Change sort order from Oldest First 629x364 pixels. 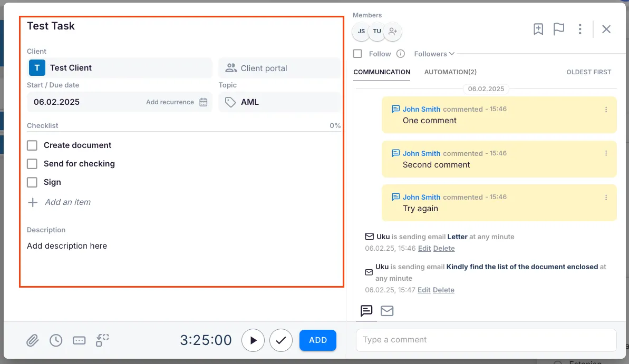coord(588,72)
